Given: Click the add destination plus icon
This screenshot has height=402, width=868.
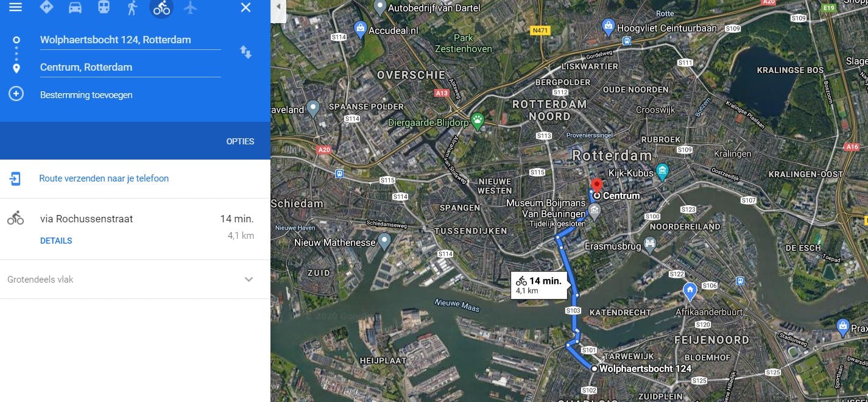Looking at the screenshot, I should [x=16, y=94].
